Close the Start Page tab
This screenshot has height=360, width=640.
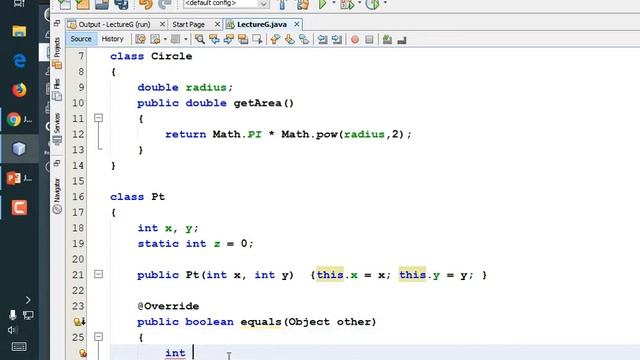[217, 24]
